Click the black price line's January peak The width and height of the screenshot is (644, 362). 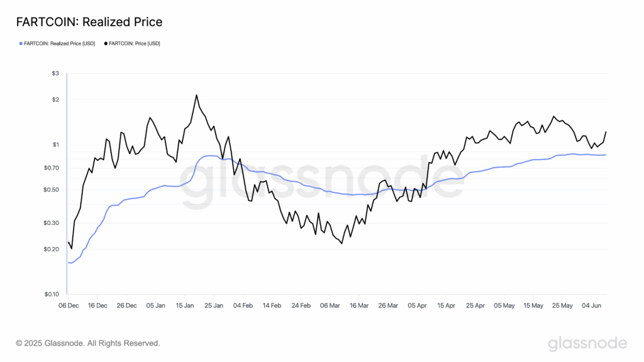point(196,95)
